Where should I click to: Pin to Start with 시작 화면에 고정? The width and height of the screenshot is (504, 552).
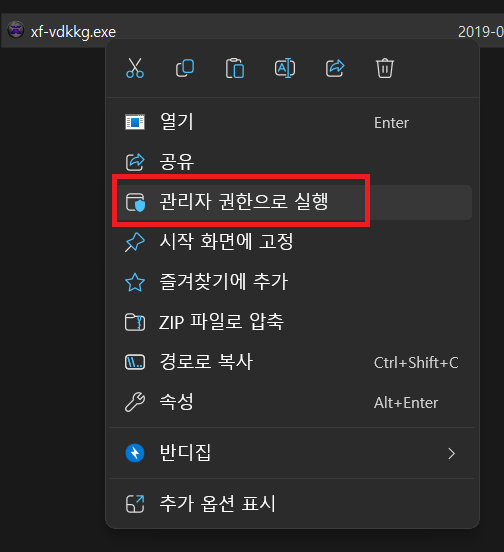292,242
